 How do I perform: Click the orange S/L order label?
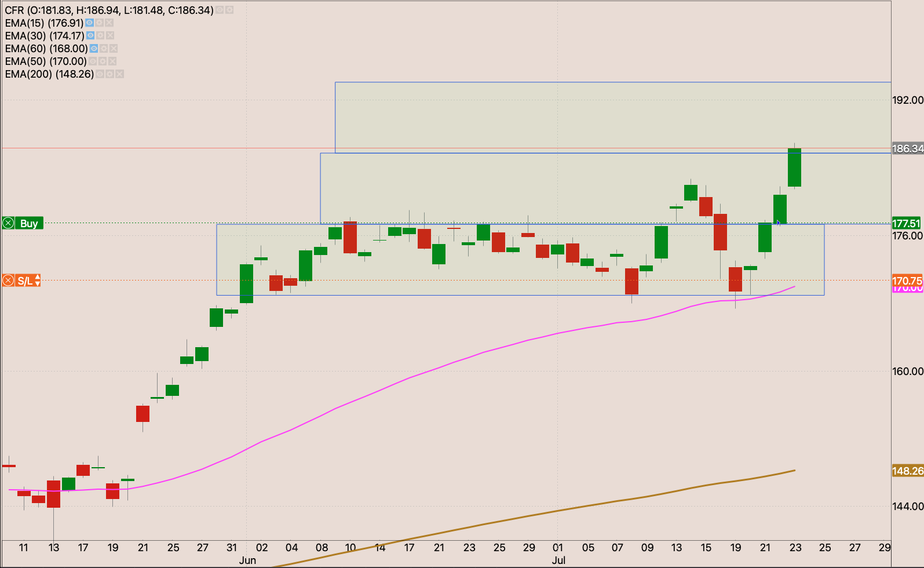pyautogui.click(x=24, y=281)
